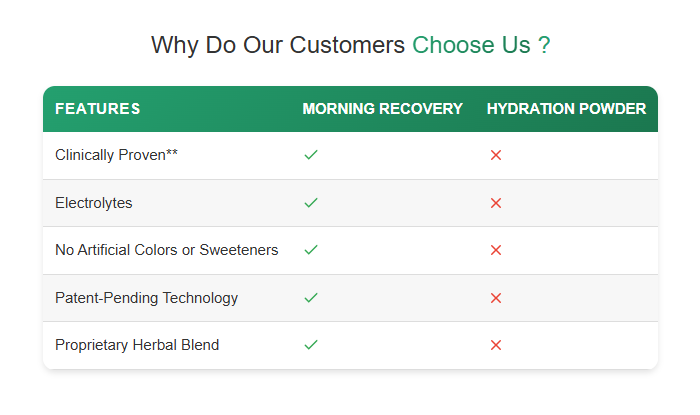This screenshot has width=700, height=415.
Task: Click the green "Choose Us ?" heading text
Action: point(480,45)
